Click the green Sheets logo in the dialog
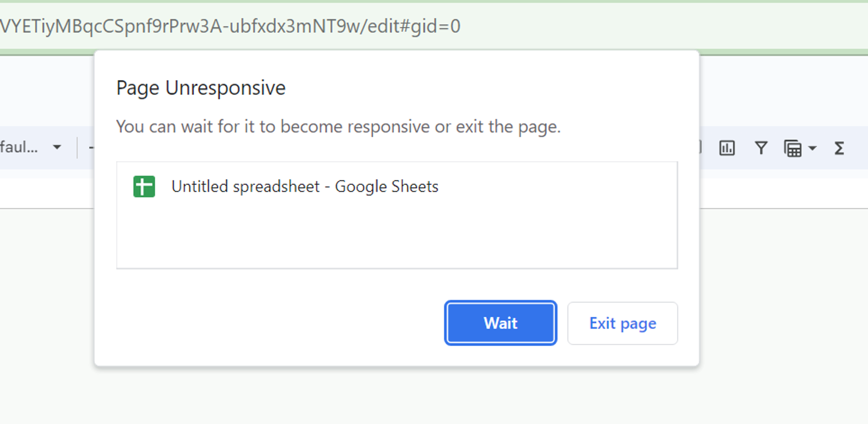 tap(144, 186)
